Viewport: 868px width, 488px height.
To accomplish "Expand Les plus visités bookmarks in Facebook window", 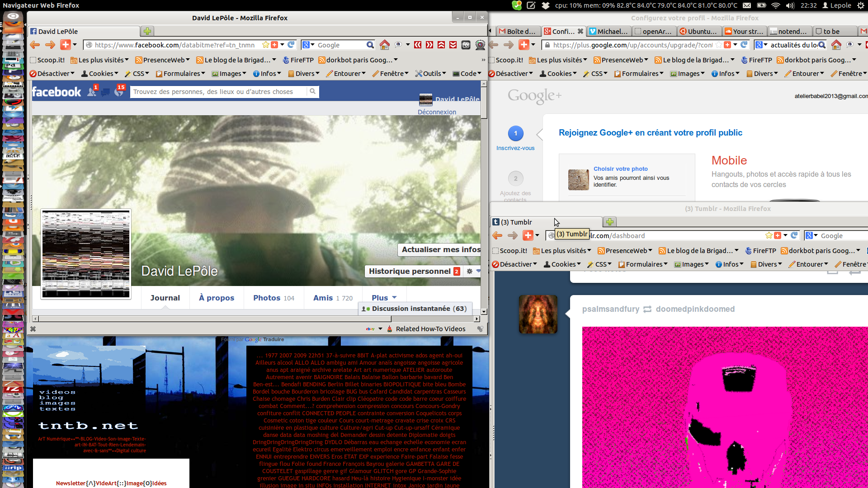I will [x=100, y=60].
